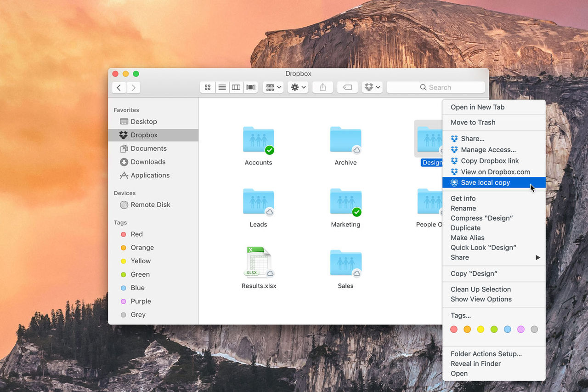Open the Action gear menu icon

[x=295, y=87]
